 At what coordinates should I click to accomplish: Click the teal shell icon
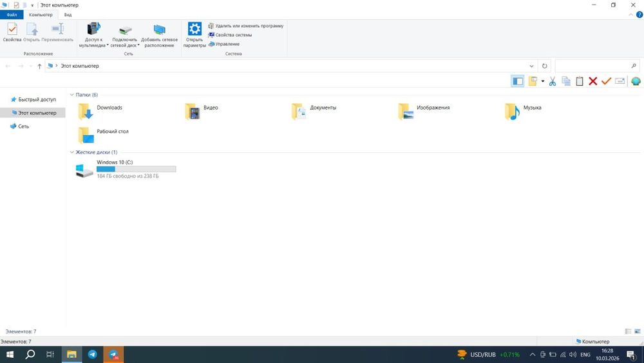[x=636, y=81]
